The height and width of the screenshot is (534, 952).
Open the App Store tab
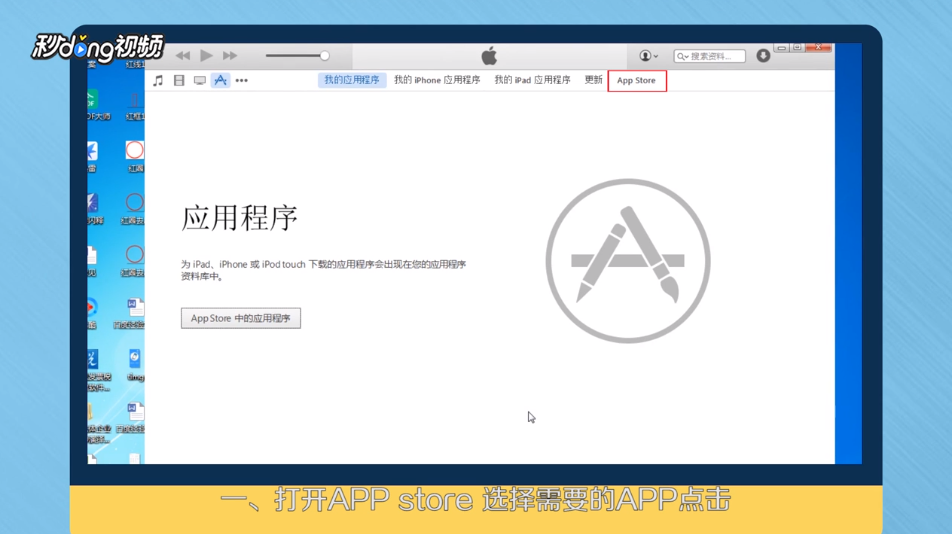(x=636, y=80)
